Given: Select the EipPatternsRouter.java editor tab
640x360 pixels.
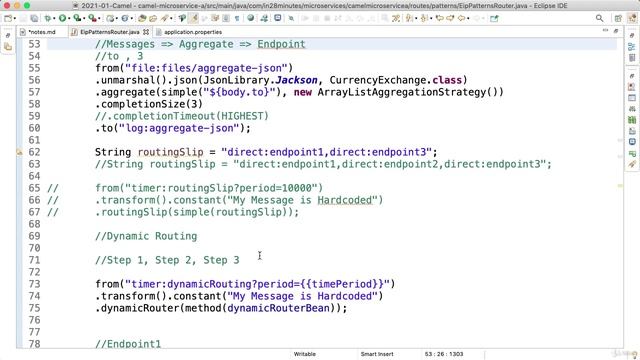Looking at the screenshot, I should click(x=109, y=32).
